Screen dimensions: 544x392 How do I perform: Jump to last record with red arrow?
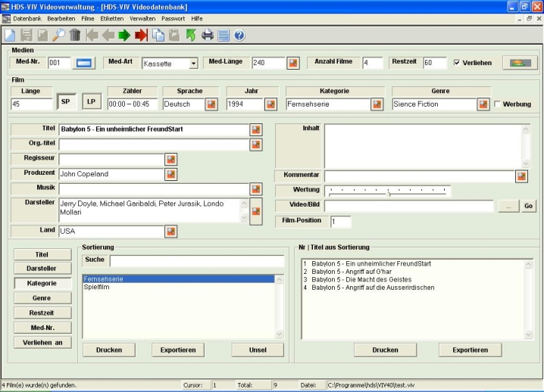click(141, 35)
